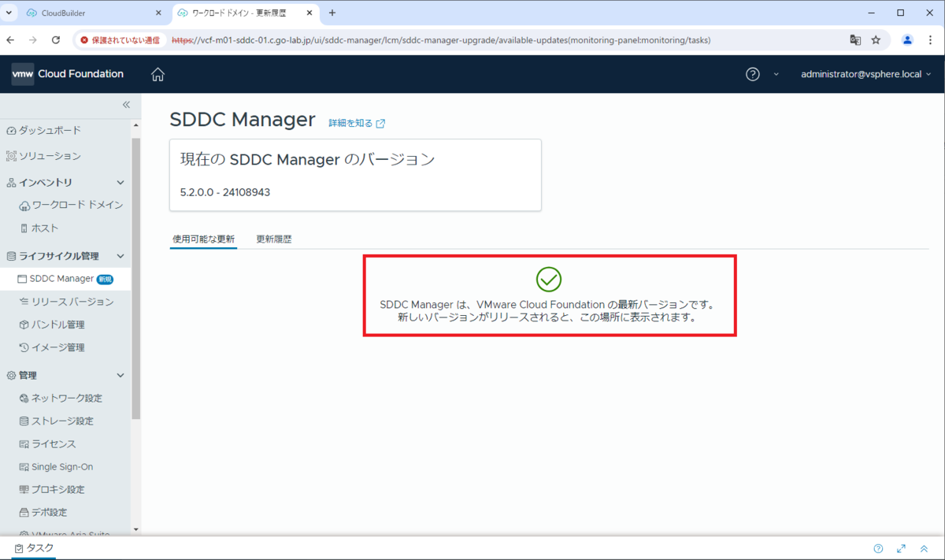Click the 保護されていない通信 security chip

[120, 39]
